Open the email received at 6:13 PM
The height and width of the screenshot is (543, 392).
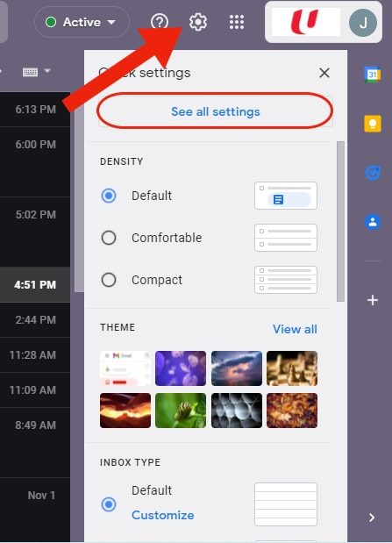point(35,110)
